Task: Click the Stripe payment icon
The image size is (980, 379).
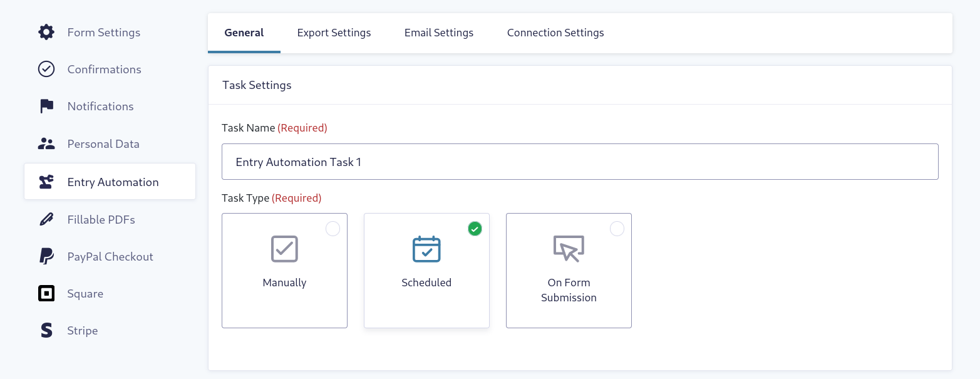Action: tap(46, 330)
